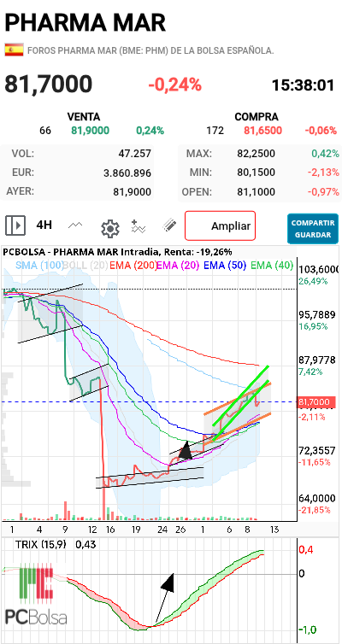Screen dimensions: 342x644
Task: Change chart type with line icon
Action: point(75,225)
